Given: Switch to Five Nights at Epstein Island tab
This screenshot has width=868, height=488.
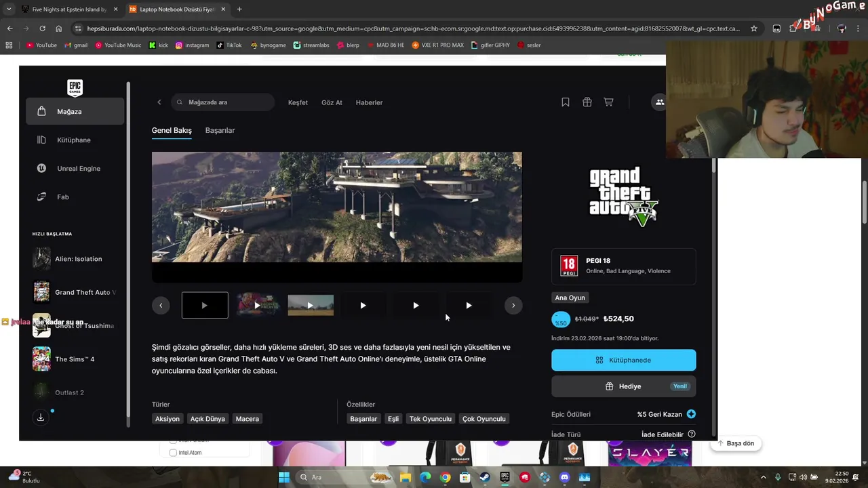Looking at the screenshot, I should pyautogui.click(x=69, y=9).
